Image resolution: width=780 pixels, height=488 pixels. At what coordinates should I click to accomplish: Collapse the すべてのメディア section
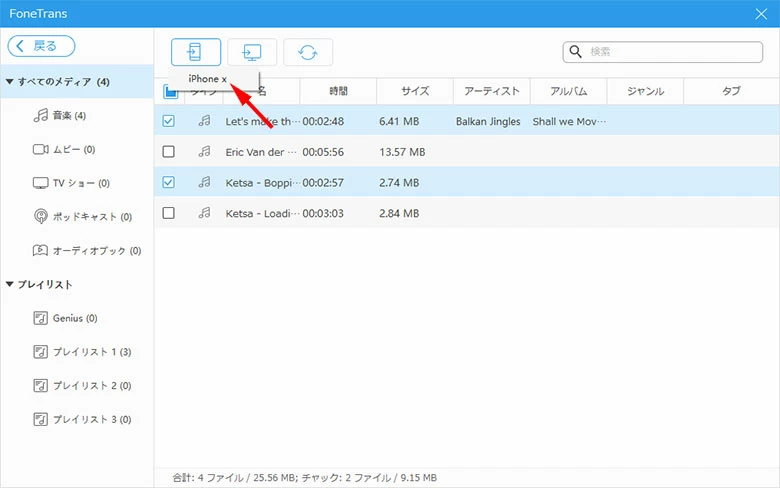click(x=10, y=82)
